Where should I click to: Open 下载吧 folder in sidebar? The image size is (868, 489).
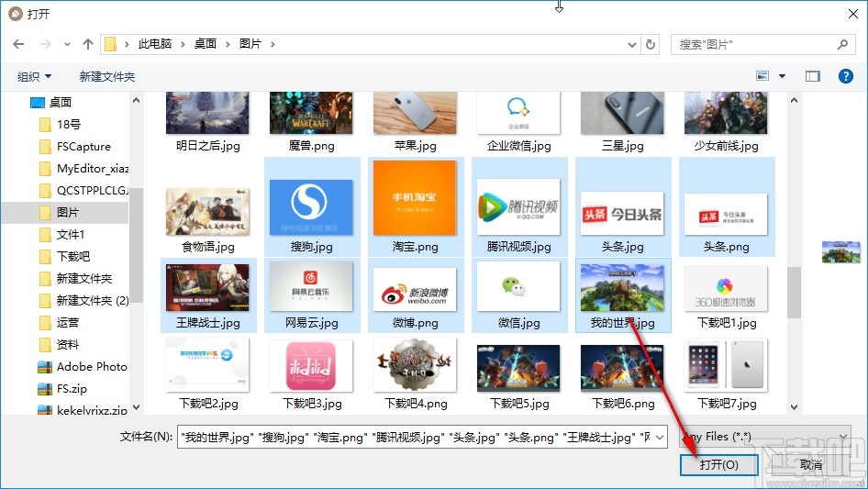[65, 256]
